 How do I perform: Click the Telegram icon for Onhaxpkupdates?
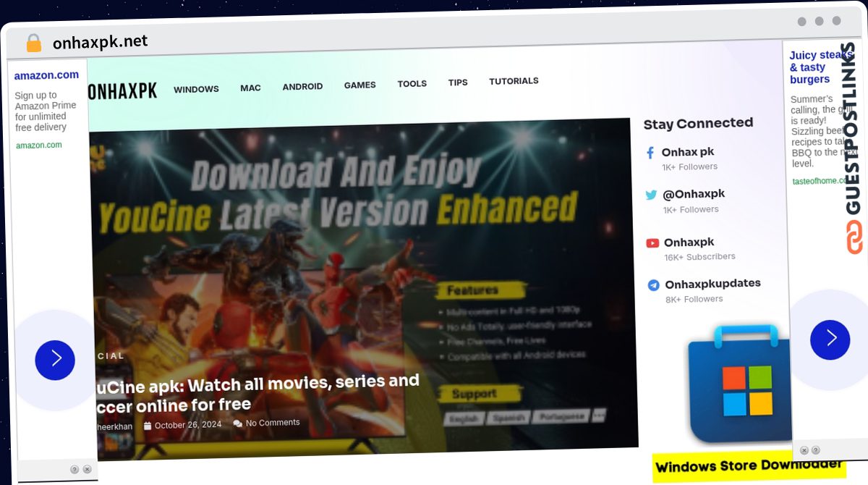pos(653,285)
